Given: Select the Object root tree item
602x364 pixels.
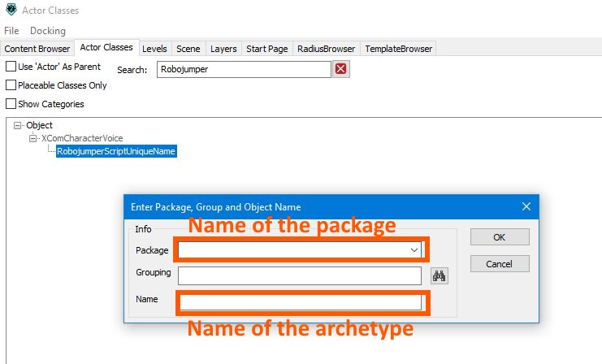Looking at the screenshot, I should coord(40,125).
